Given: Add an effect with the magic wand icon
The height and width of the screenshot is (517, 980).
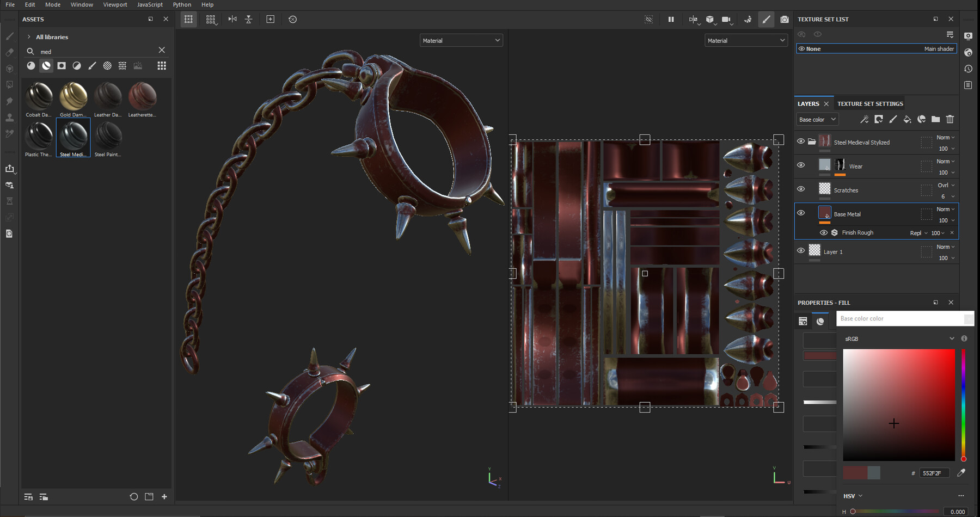Looking at the screenshot, I should pyautogui.click(x=864, y=119).
